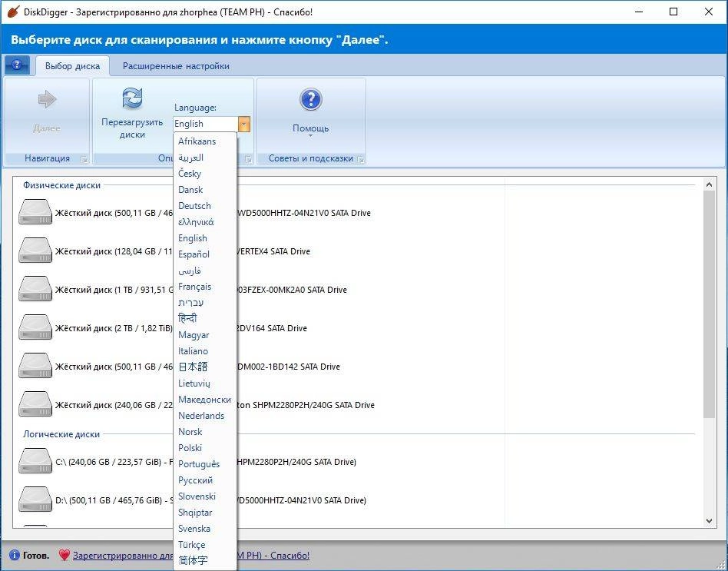The image size is (728, 571).
Task: Switch to the Выбор диска tab
Action: pos(72,66)
